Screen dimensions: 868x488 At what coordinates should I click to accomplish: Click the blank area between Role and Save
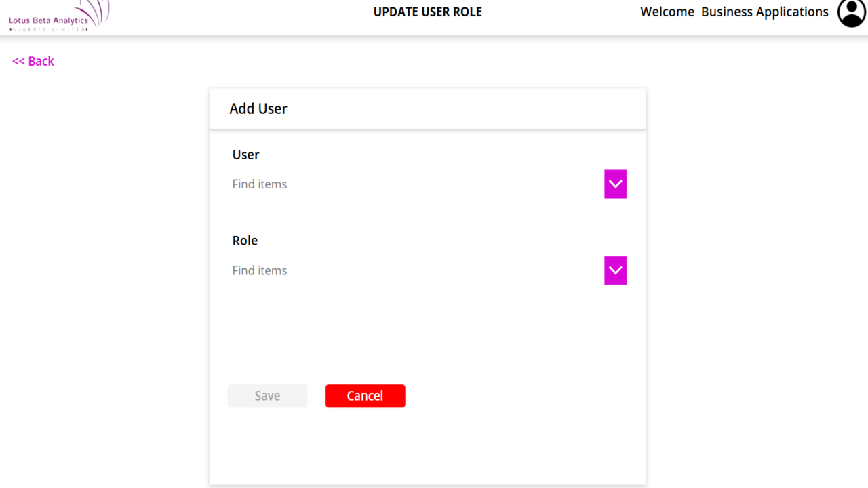[x=427, y=332]
